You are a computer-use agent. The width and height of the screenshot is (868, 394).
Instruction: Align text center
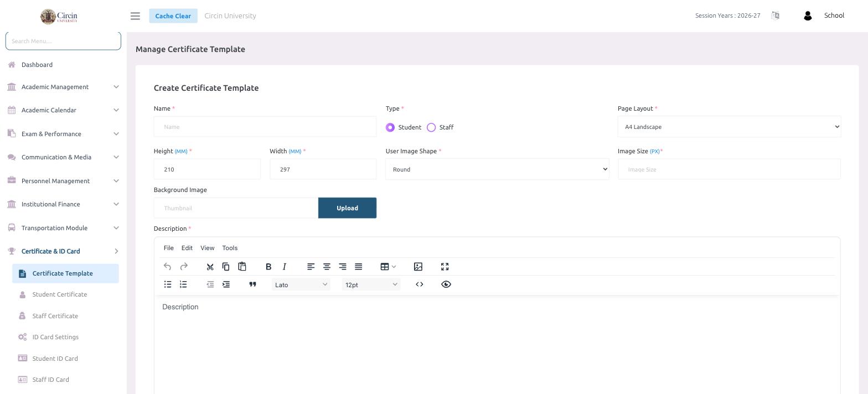tap(327, 267)
